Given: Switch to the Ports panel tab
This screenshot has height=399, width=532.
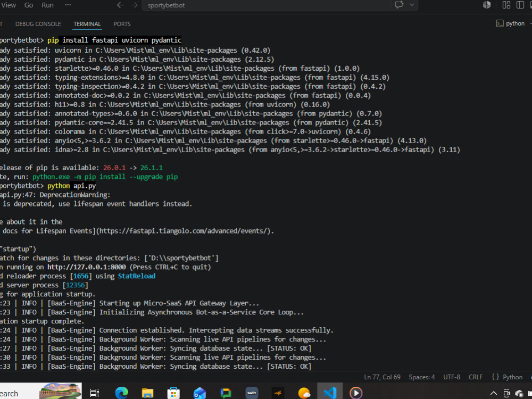Looking at the screenshot, I should [x=122, y=24].
